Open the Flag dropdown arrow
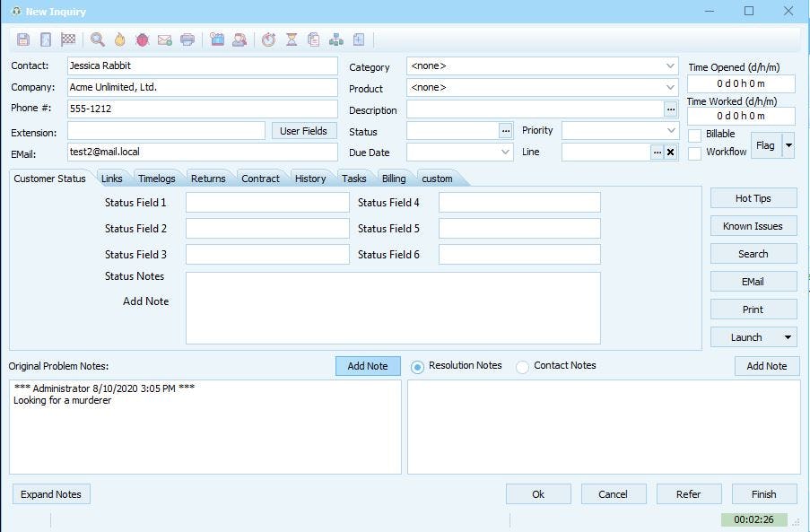This screenshot has height=532, width=810. point(788,144)
